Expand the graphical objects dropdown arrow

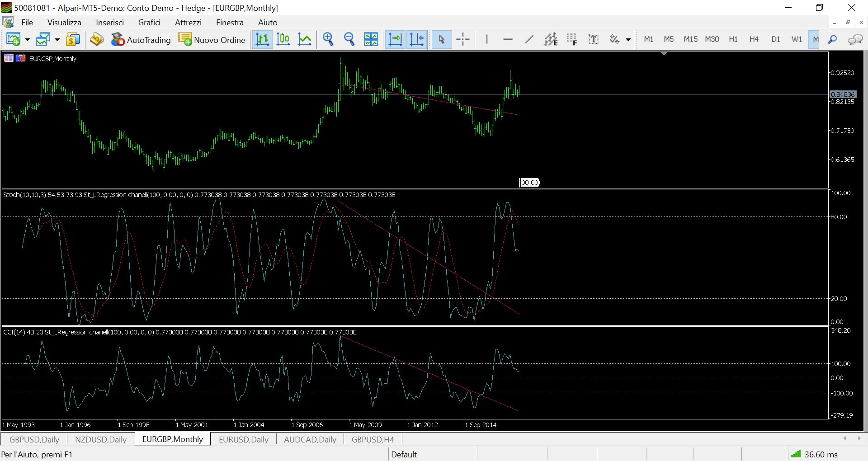click(x=628, y=40)
